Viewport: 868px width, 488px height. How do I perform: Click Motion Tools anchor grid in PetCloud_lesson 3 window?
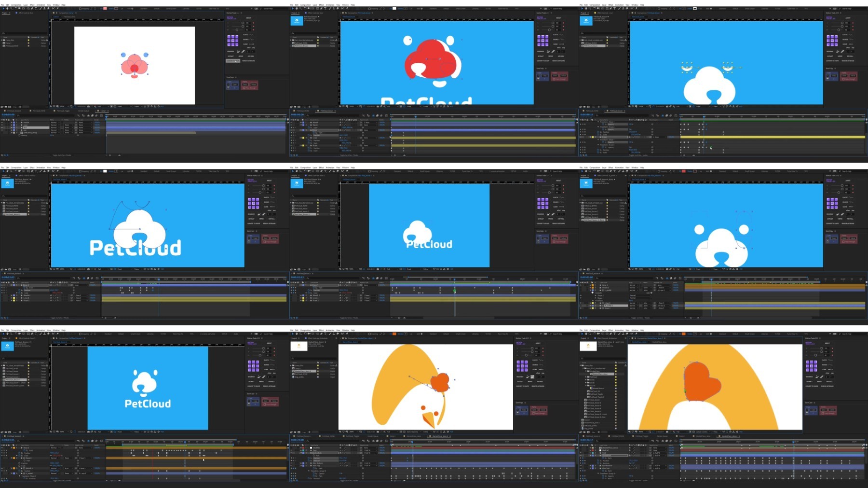(x=253, y=203)
